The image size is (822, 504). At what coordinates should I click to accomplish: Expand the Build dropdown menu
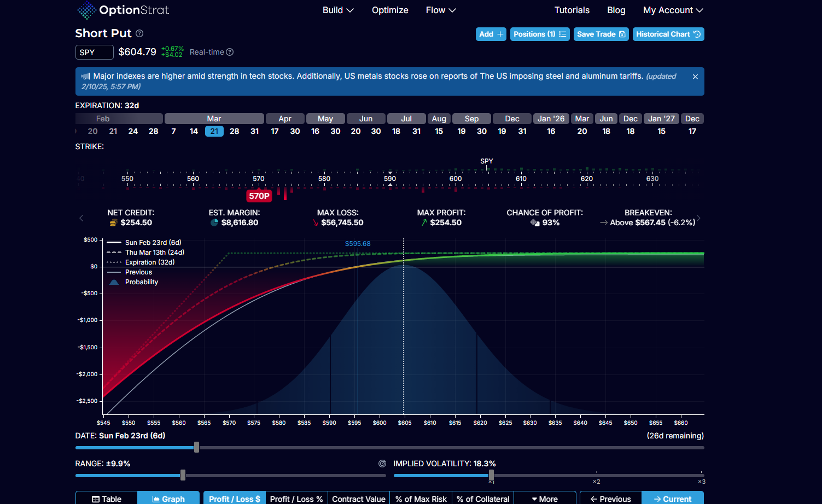tap(337, 10)
